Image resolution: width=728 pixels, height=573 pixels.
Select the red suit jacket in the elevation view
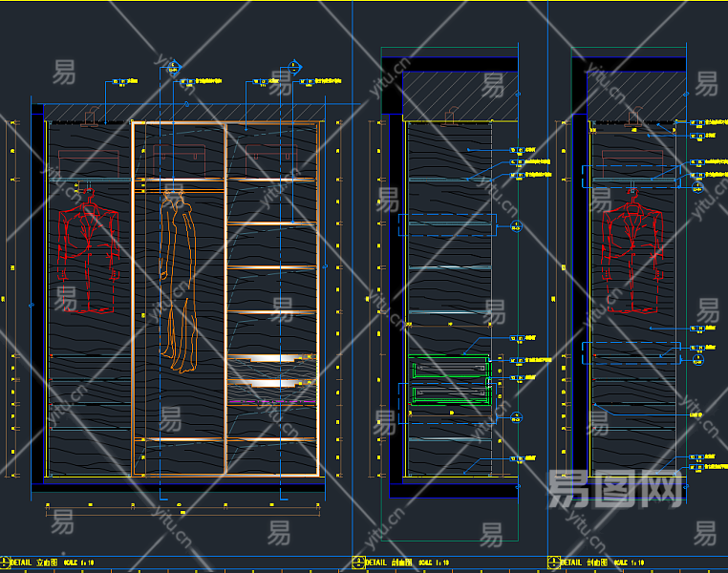[x=88, y=250]
